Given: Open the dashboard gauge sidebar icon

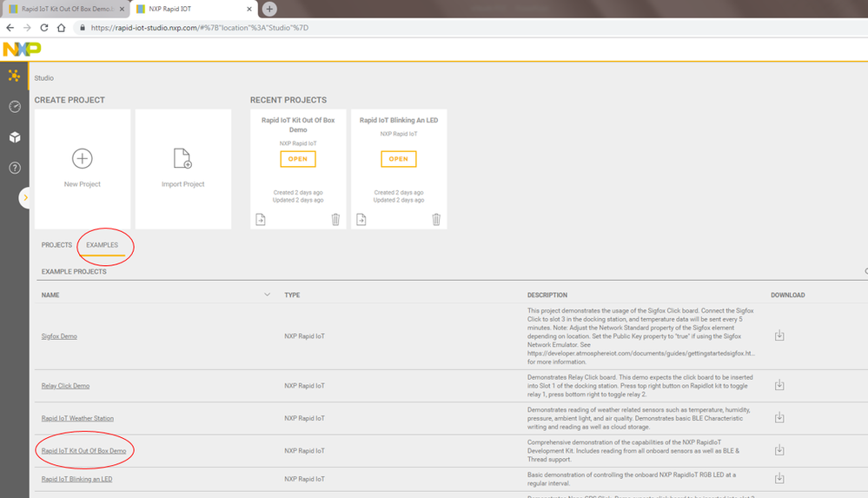Looking at the screenshot, I should [15, 106].
